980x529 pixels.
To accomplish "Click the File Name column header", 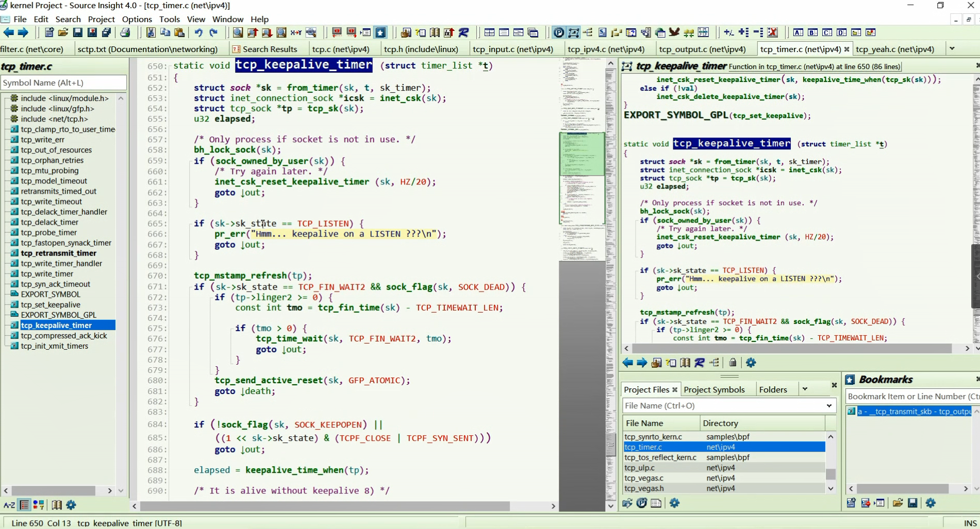I will (x=661, y=423).
